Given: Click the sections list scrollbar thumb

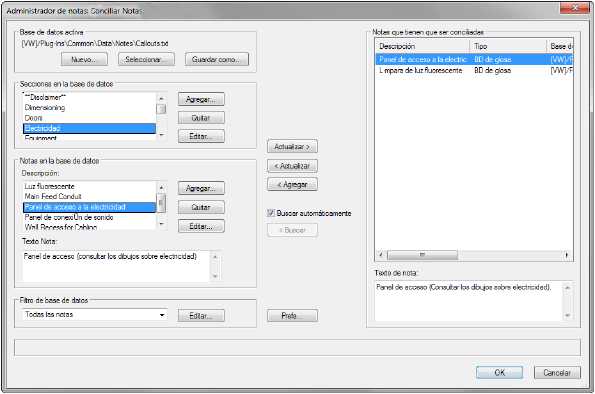Looking at the screenshot, I should [x=161, y=109].
